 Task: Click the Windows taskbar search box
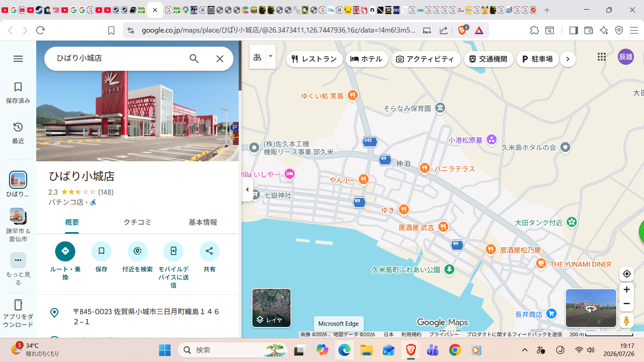tap(233, 350)
